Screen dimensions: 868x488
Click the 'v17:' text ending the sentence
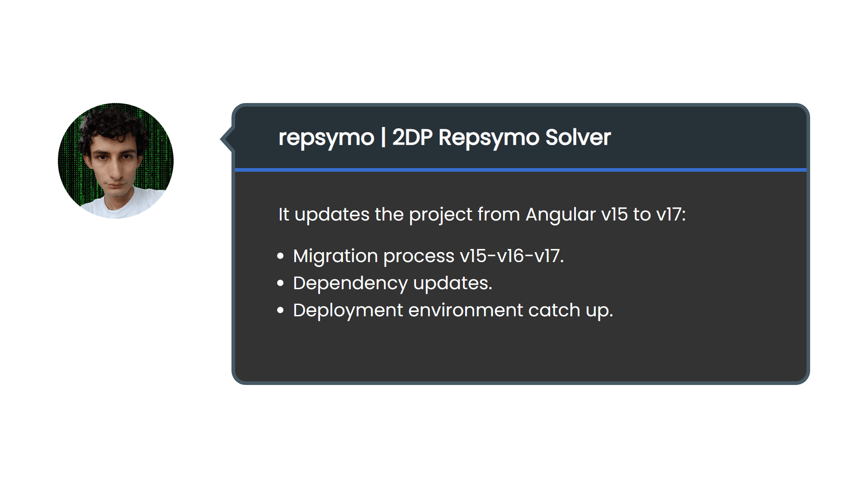670,214
